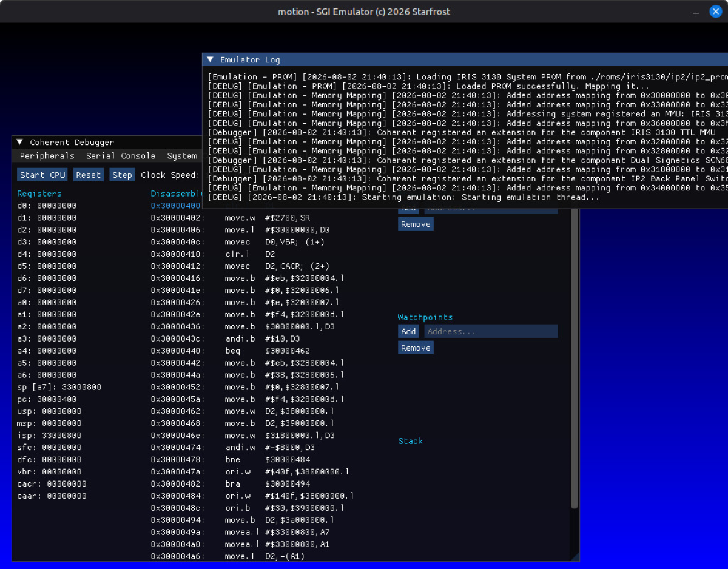This screenshot has width=728, height=569.
Task: Click Remove button under Watchpoints
Action: (x=416, y=348)
